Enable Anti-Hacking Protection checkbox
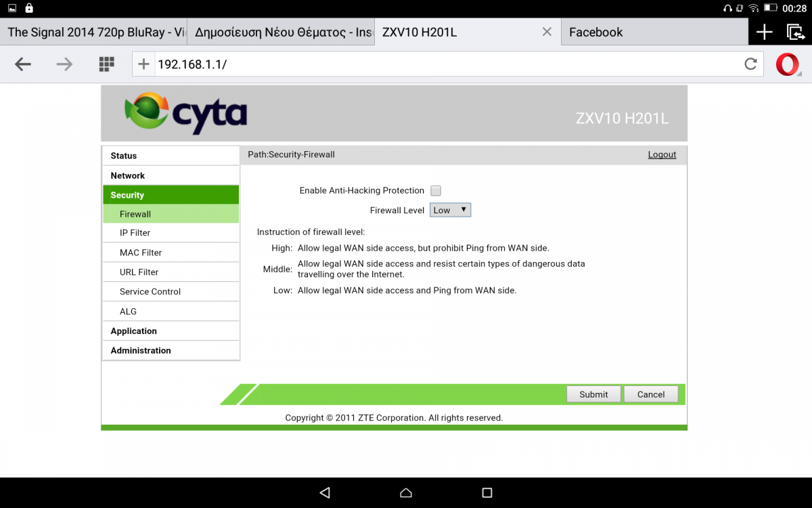The image size is (812, 508). coord(436,191)
